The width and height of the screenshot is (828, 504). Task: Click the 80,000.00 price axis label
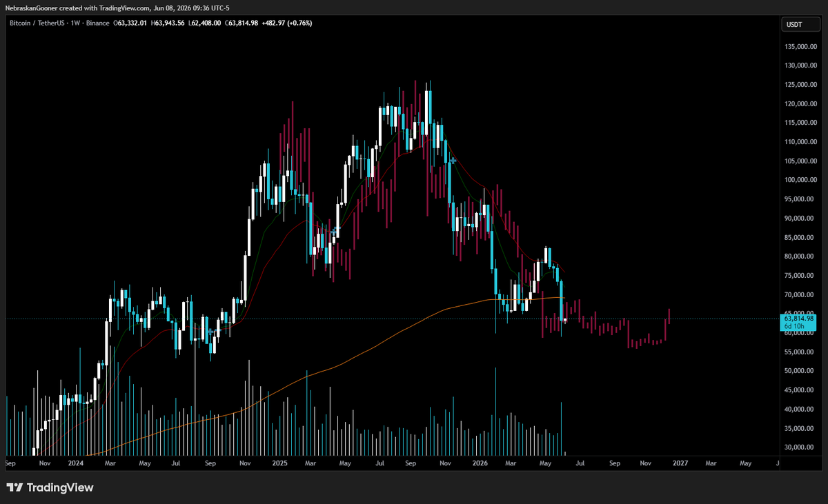[x=800, y=256]
